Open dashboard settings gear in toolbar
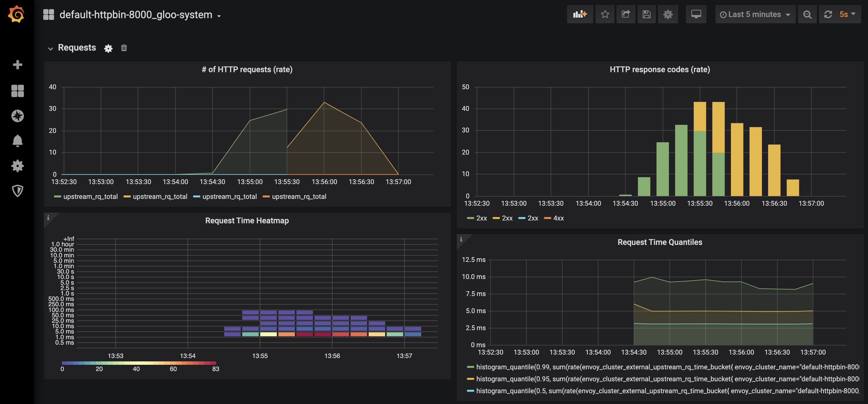This screenshot has height=404, width=868. coord(668,14)
